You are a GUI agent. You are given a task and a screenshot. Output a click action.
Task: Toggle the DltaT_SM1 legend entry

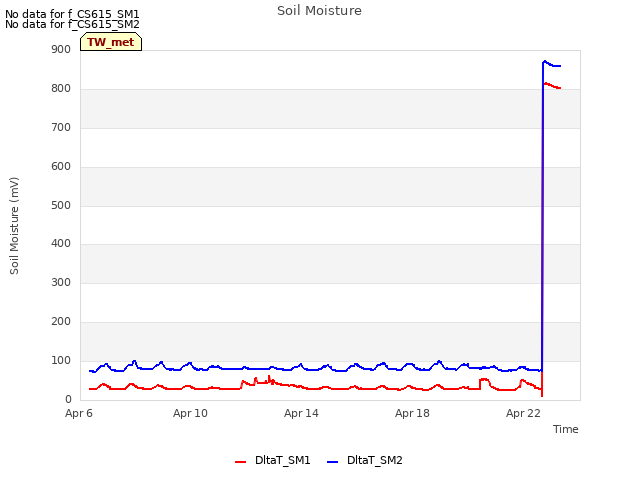pyautogui.click(x=273, y=460)
